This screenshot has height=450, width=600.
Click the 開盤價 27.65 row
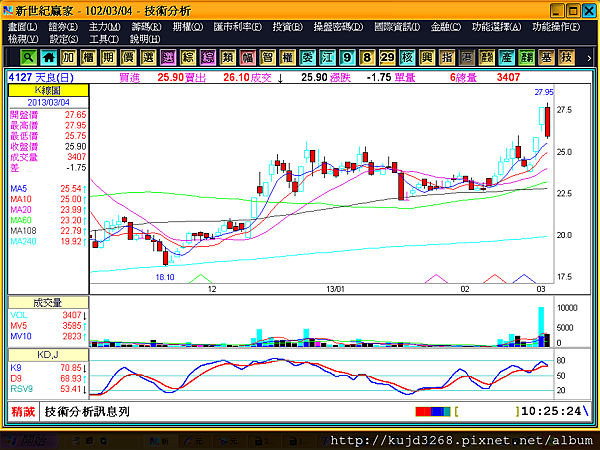48,115
